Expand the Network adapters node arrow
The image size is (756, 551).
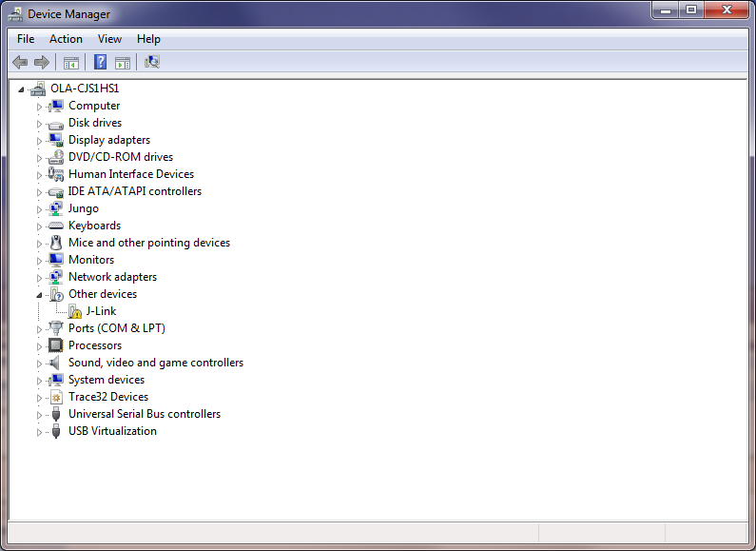pyautogui.click(x=39, y=278)
